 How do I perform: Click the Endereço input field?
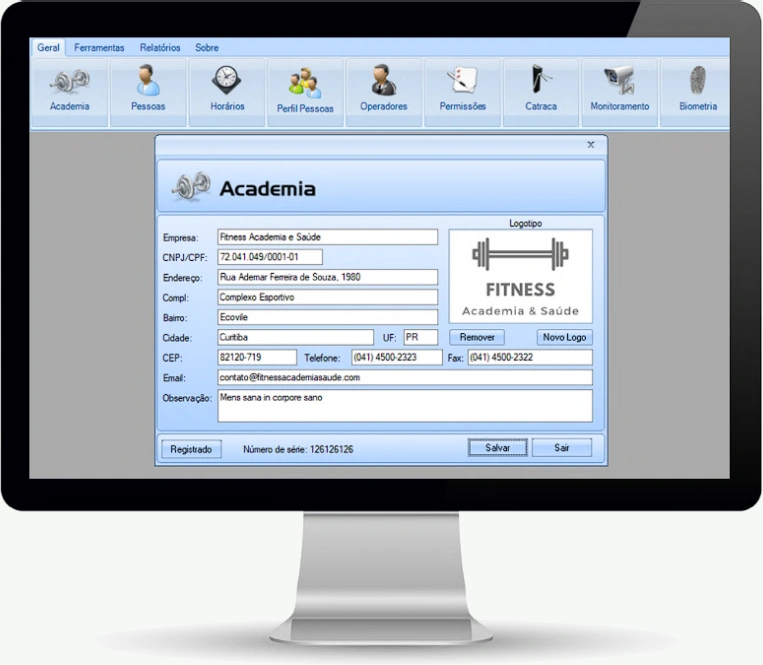(x=327, y=277)
